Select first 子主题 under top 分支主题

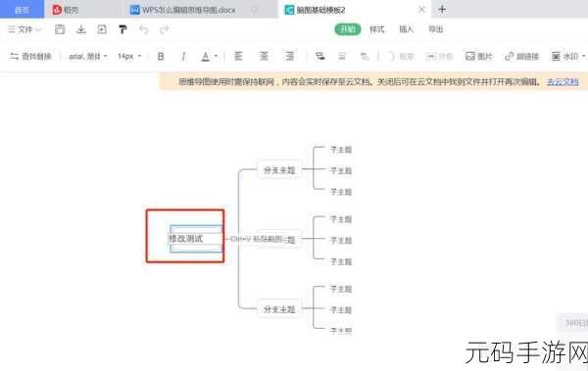pyautogui.click(x=341, y=150)
